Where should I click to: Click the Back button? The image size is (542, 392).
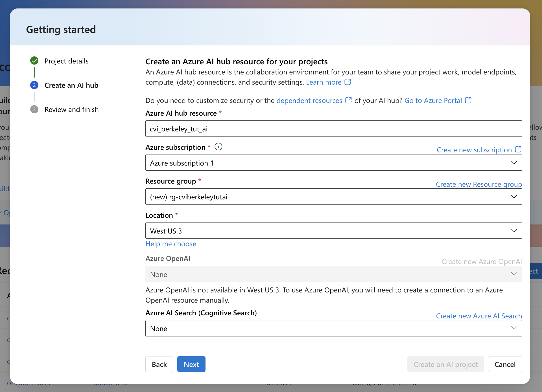coord(159,364)
